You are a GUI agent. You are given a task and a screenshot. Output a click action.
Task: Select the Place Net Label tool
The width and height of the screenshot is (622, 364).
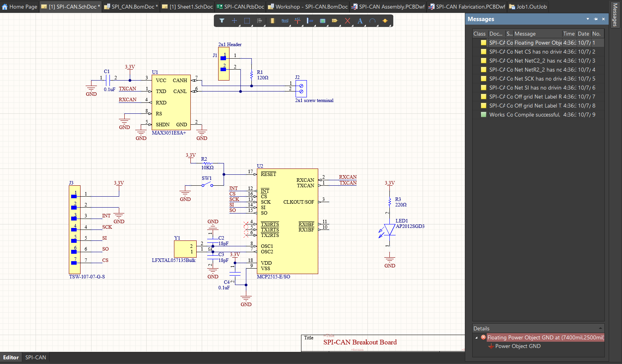[x=285, y=21]
